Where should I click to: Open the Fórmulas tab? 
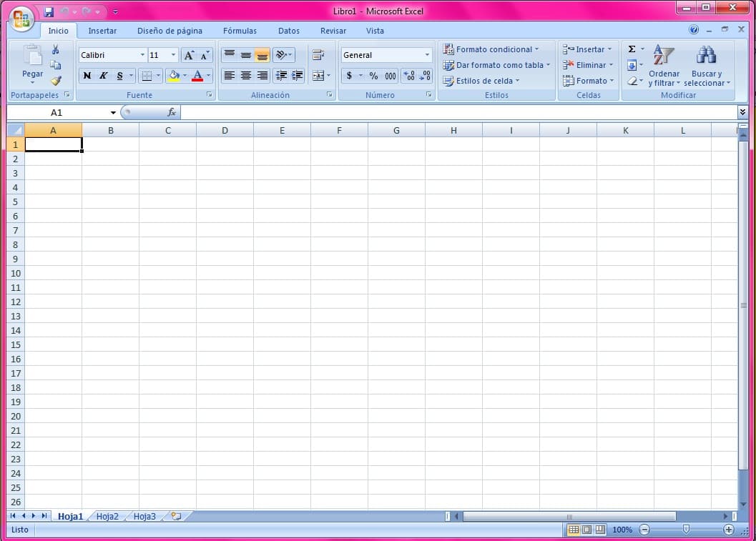240,31
